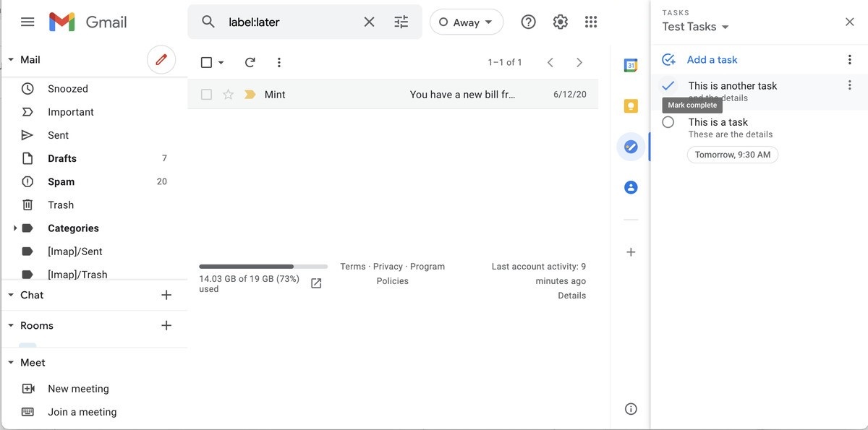The width and height of the screenshot is (868, 430).
Task: Click the label:later search field
Action: click(289, 22)
